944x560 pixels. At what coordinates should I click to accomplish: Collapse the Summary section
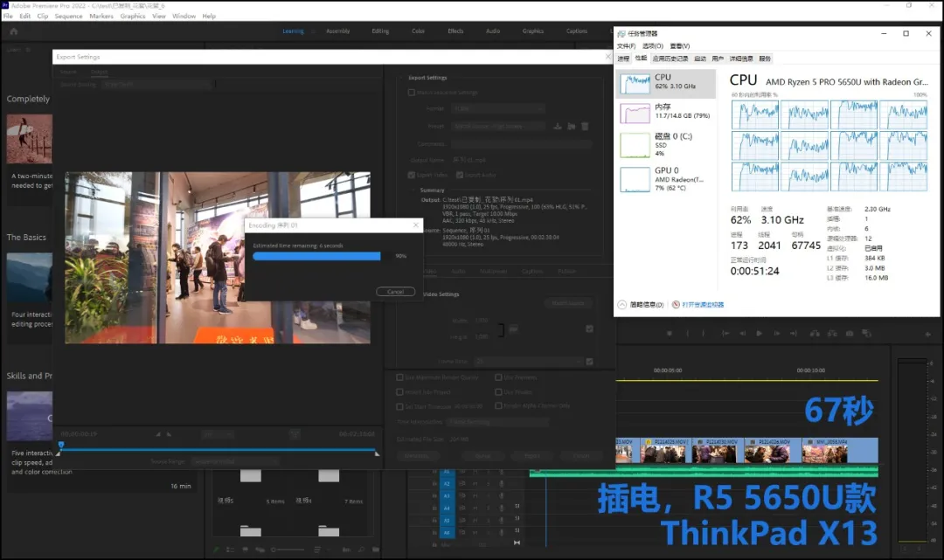click(x=413, y=190)
